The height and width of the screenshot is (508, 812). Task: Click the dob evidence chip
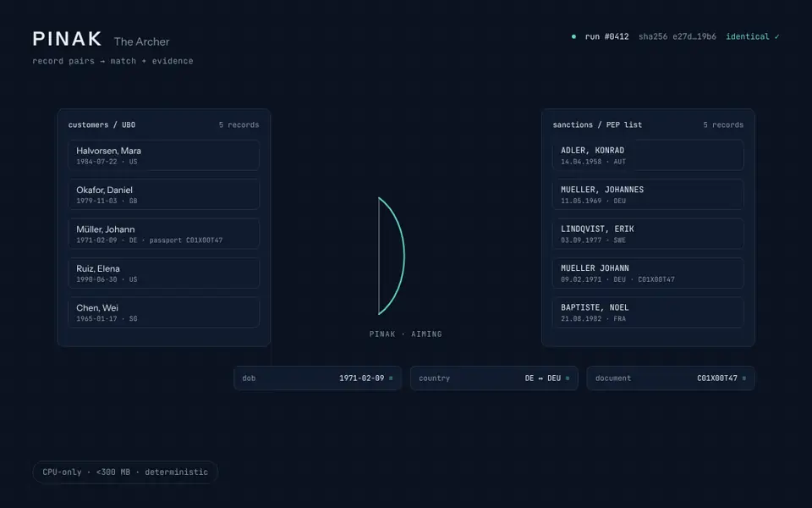[317, 378]
